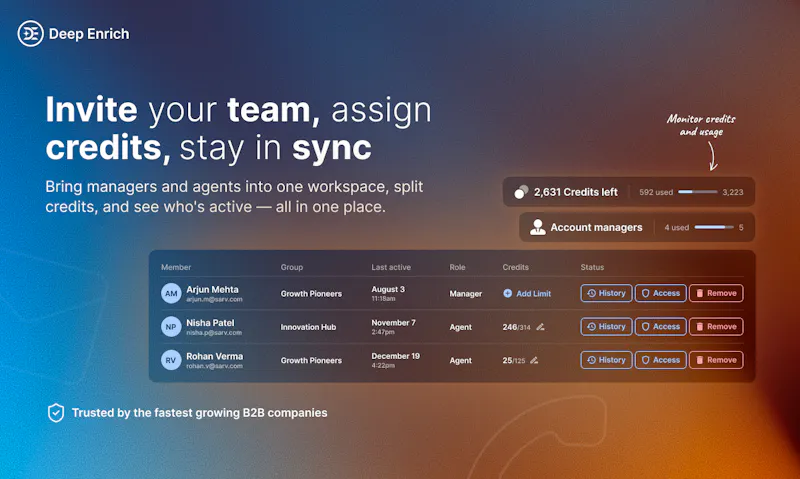Click the Account managers person icon
Viewport: 800px width, 479px height.
coord(537,227)
